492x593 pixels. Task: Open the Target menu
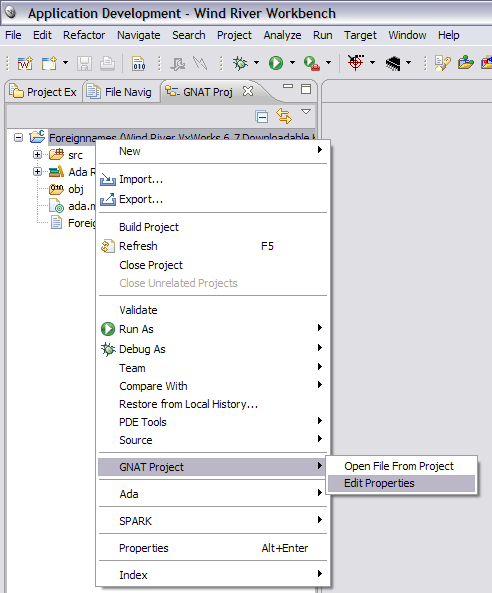[360, 35]
